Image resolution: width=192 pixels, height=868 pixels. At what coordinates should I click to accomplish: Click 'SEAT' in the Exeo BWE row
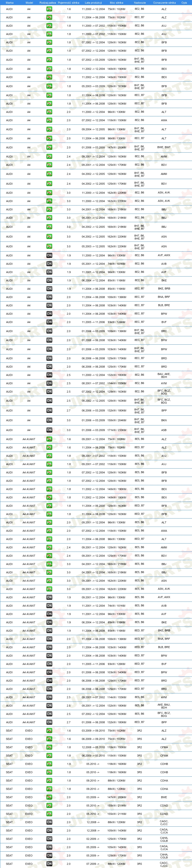10,797
